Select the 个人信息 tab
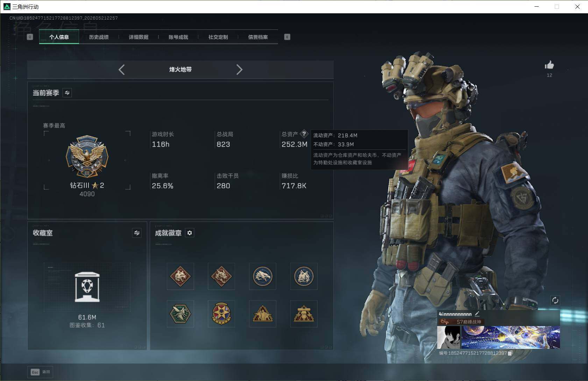Image resolution: width=588 pixels, height=381 pixels. point(59,37)
